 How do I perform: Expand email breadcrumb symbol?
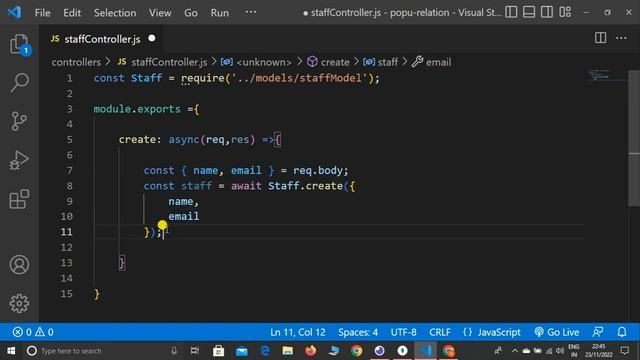[431, 62]
